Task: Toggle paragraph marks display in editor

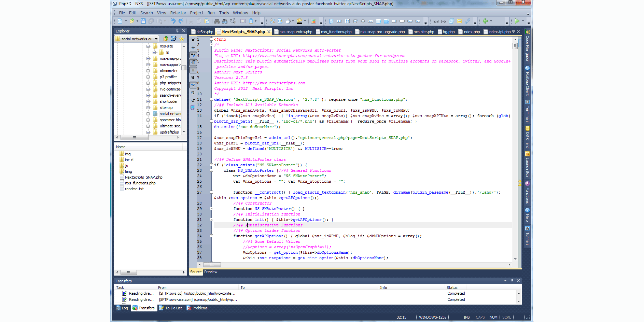Action: coord(193,77)
